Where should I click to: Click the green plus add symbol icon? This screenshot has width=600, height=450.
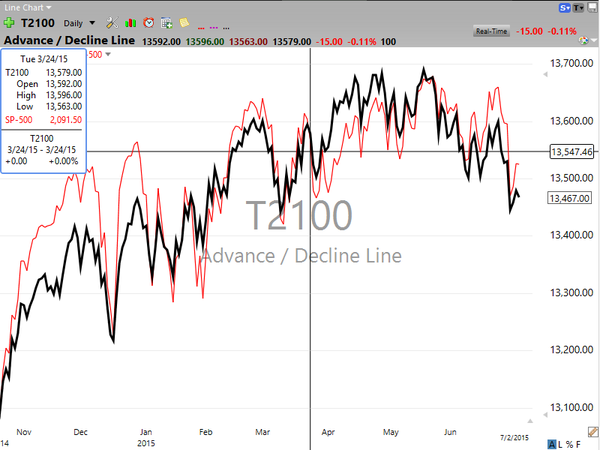click(x=9, y=23)
